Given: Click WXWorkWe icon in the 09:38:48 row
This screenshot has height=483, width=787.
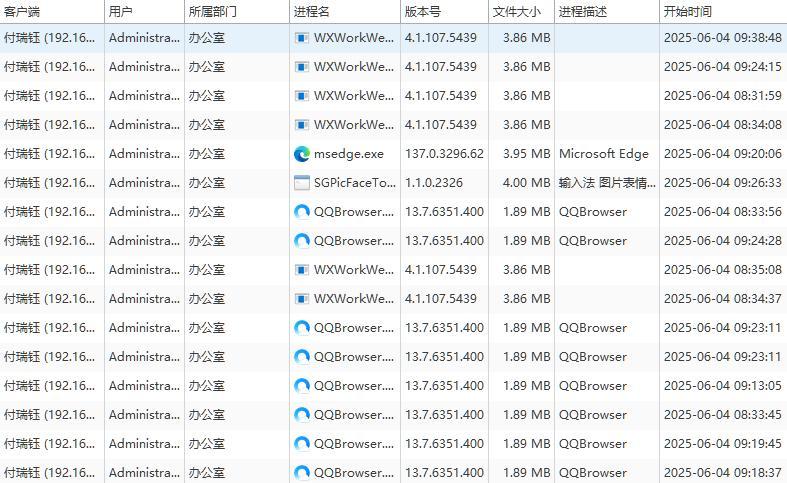Looking at the screenshot, I should (x=302, y=38).
